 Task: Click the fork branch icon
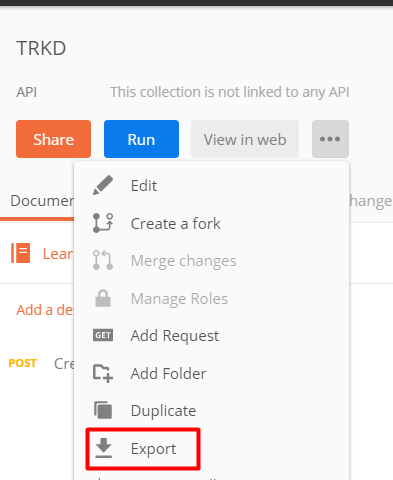pyautogui.click(x=103, y=223)
